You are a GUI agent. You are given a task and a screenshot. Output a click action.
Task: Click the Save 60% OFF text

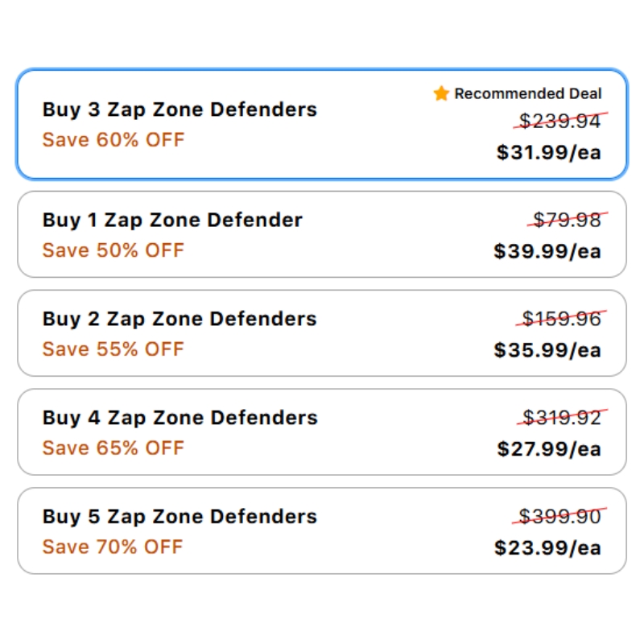[x=114, y=140]
